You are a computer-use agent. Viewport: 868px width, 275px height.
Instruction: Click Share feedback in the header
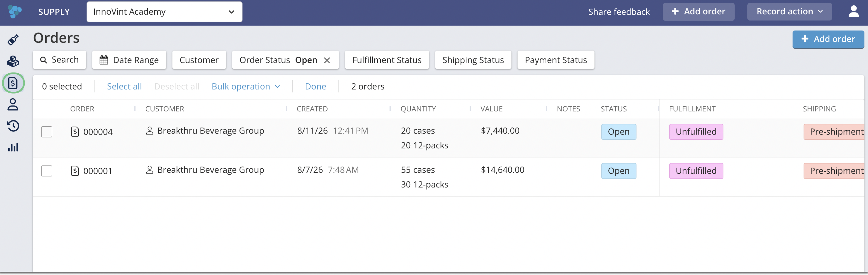pos(619,12)
